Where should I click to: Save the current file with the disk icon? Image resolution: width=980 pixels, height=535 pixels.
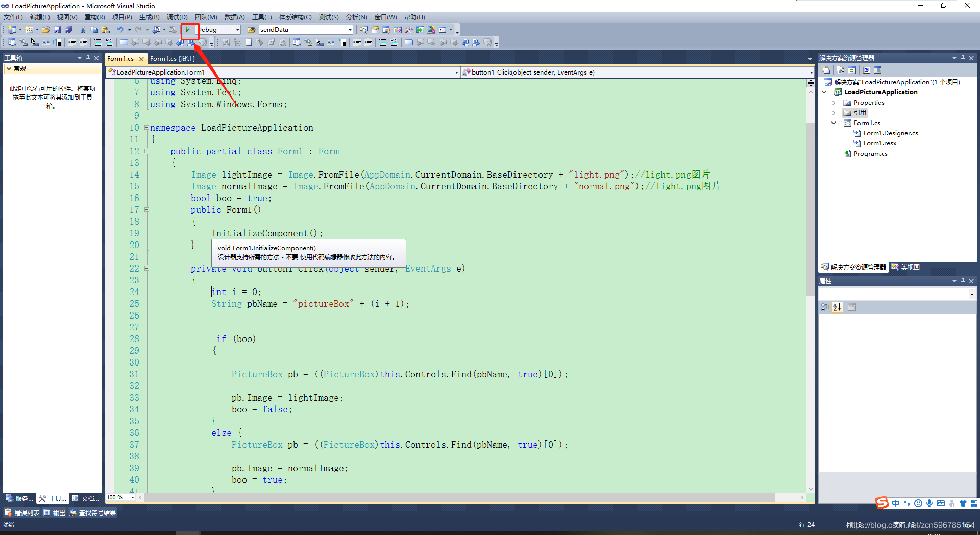(x=57, y=30)
